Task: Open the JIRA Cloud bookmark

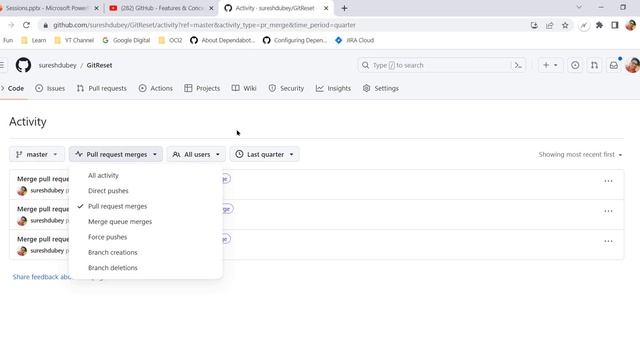Action: pos(355,40)
